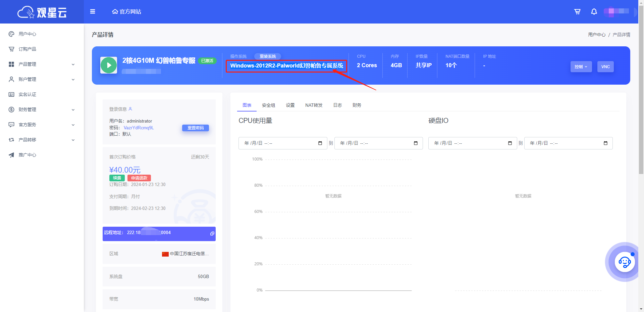Expand the 产品管理 sidebar menu

click(x=73, y=64)
